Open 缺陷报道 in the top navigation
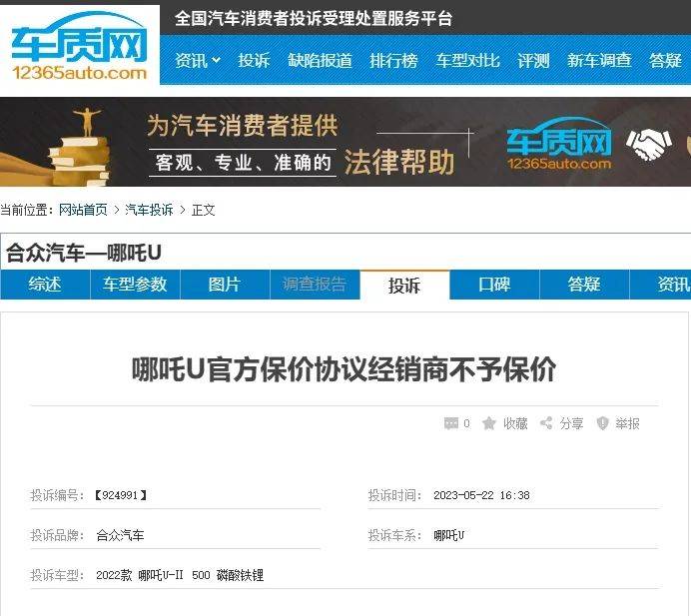This screenshot has height=616, width=691. 320,60
